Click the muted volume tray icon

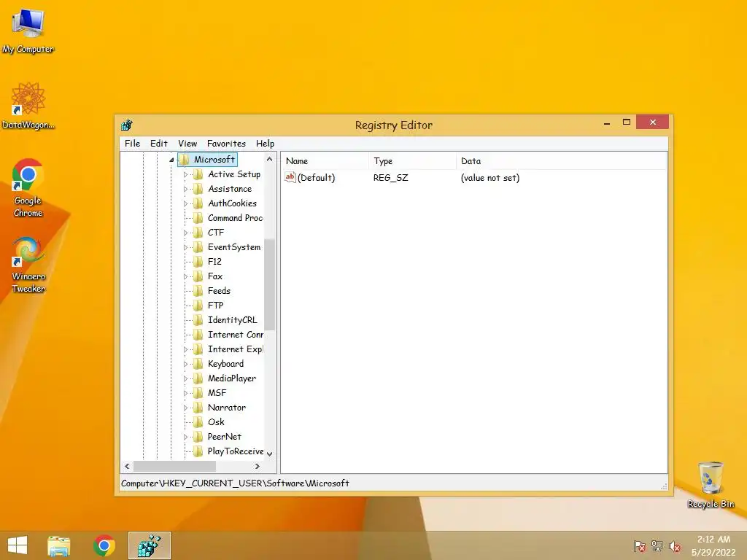675,545
